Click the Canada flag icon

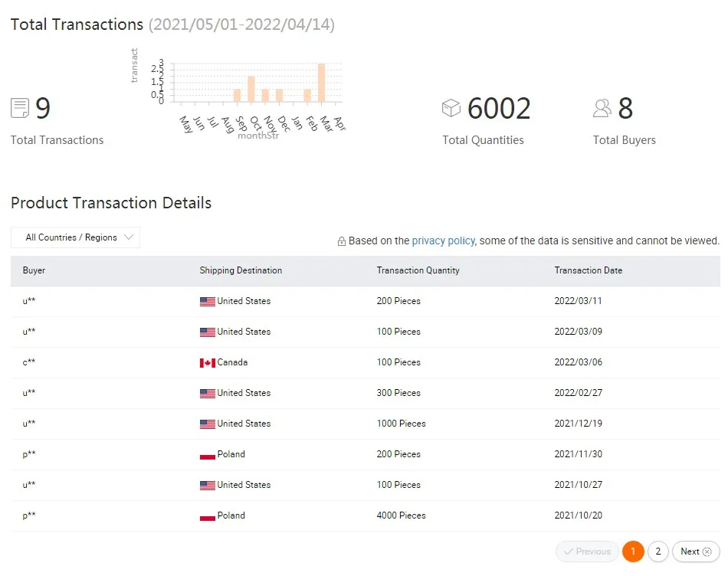pos(207,362)
